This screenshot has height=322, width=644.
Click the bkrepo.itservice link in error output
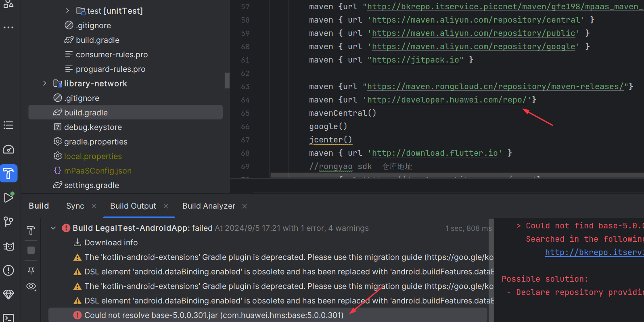[594, 252]
